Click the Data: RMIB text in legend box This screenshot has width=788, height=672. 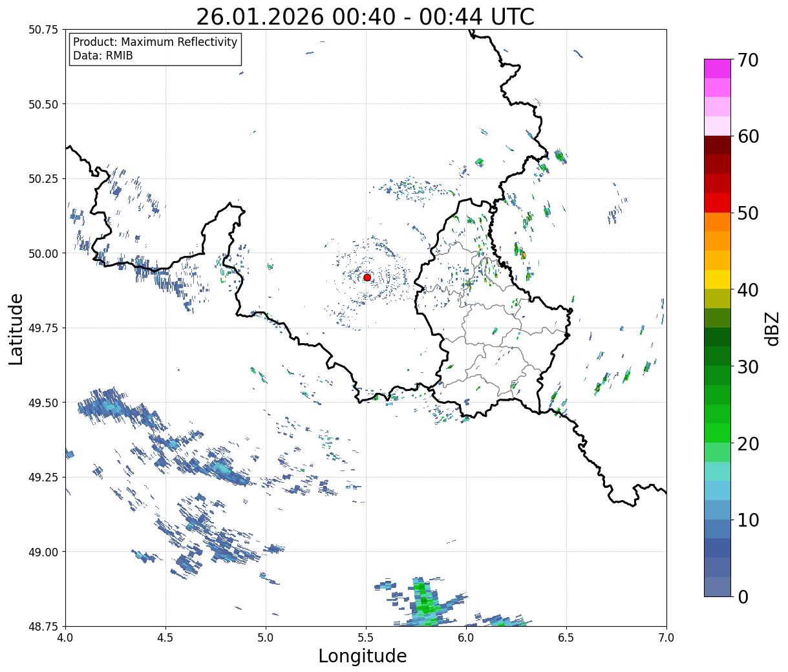103,56
